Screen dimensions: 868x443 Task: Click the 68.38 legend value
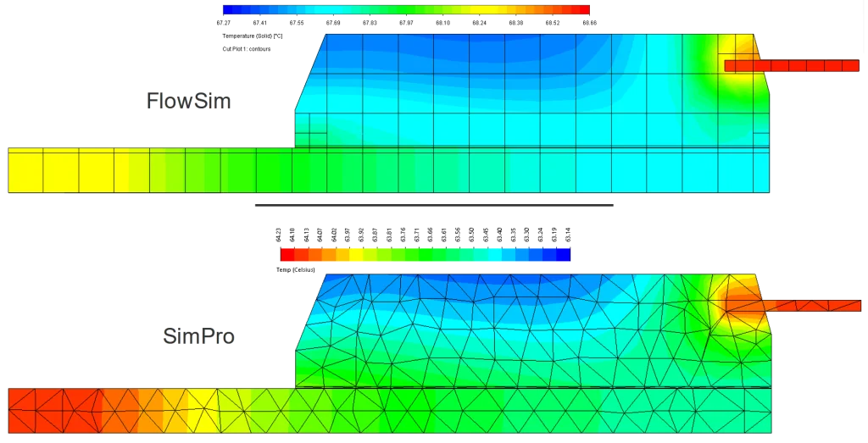pos(516,23)
